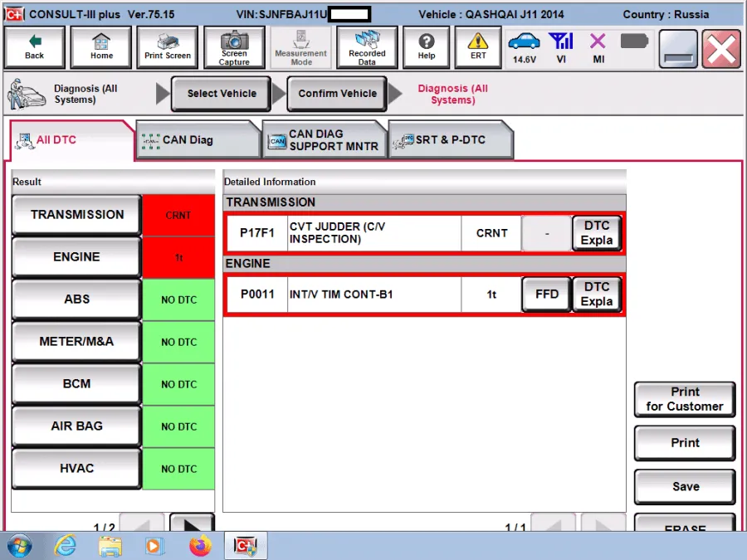
Task: Open the Windows Start menu
Action: click(19, 546)
